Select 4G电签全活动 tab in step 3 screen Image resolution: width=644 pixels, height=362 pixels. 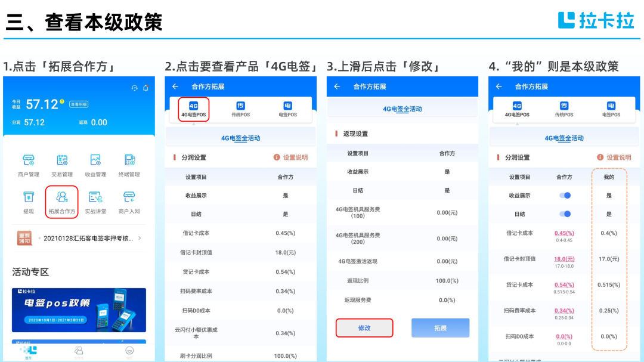(x=402, y=109)
